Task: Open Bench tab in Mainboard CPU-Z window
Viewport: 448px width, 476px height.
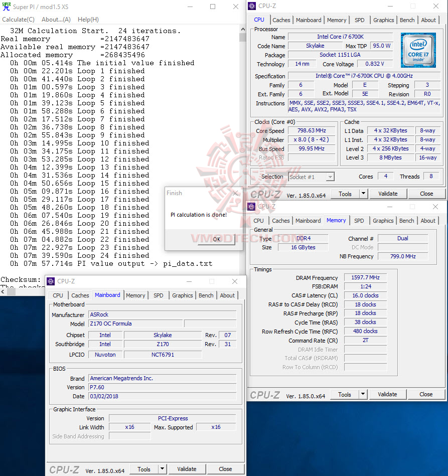Action: point(206,295)
